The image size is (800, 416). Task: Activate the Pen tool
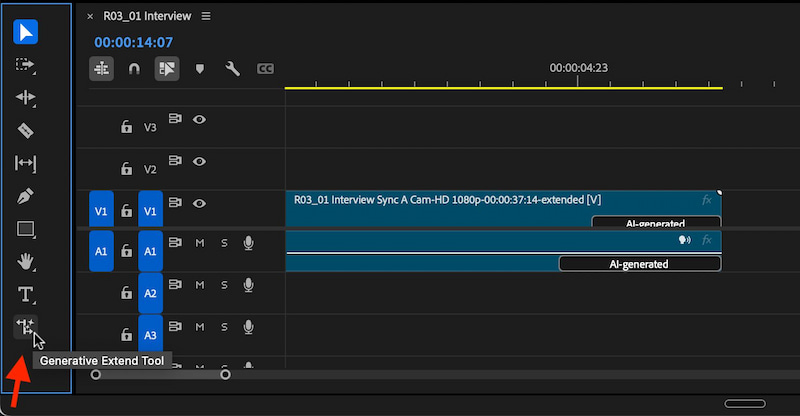[x=25, y=196]
